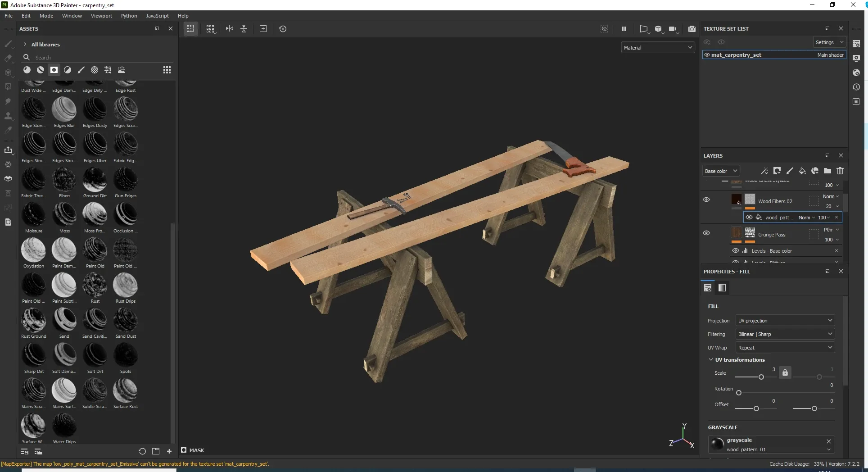This screenshot has width=868, height=472.
Task: Change assets grid thumbnail size
Action: click(x=167, y=70)
